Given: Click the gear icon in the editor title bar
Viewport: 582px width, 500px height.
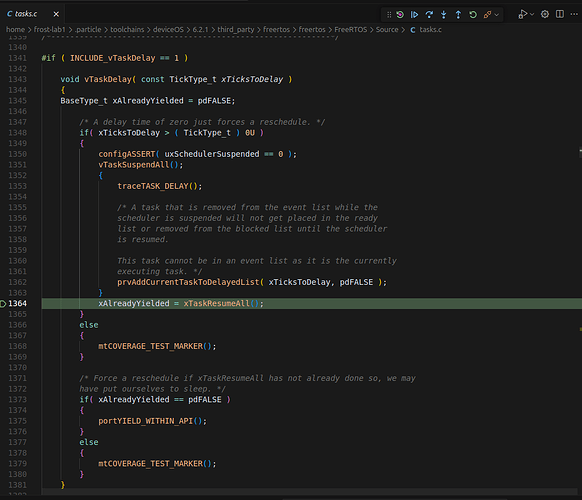Looking at the screenshot, I should pos(545,14).
